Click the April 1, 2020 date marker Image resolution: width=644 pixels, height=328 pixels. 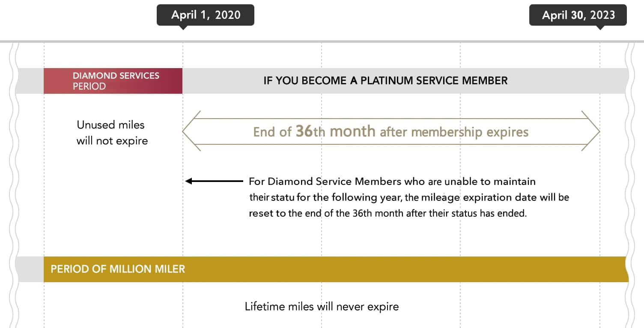tap(206, 15)
